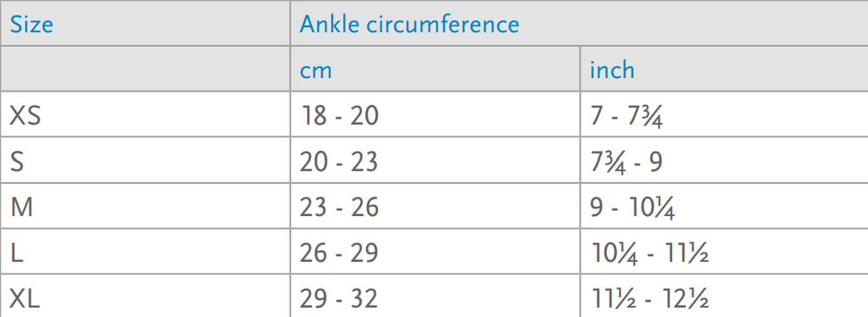Select the 23 - 26 cm cell
This screenshot has height=317, width=868.
click(x=435, y=205)
